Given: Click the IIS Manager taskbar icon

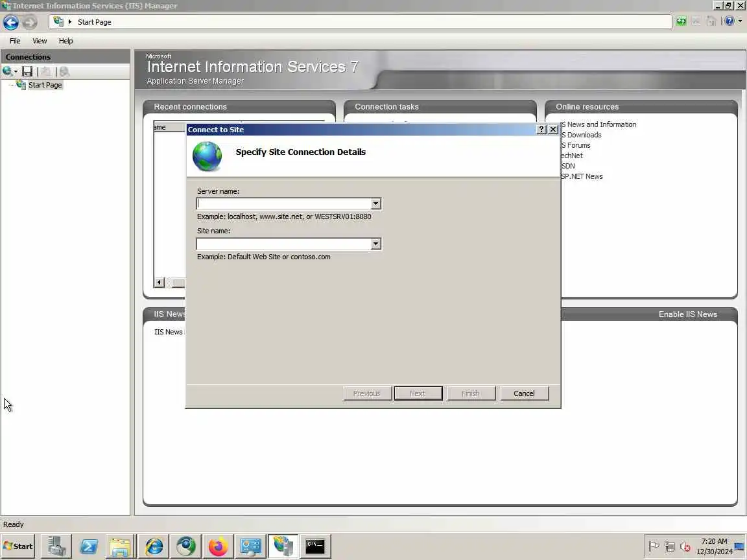Looking at the screenshot, I should 283,546.
